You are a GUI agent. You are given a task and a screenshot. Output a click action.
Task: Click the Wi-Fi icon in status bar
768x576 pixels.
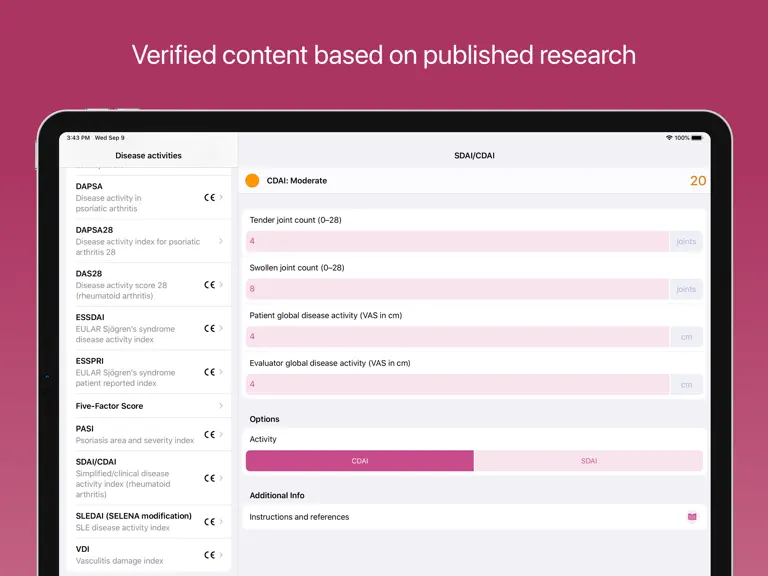[x=669, y=138]
